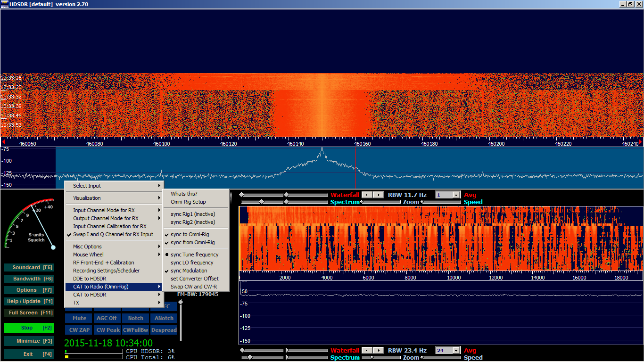The image size is (644, 362).
Task: Click Speed slider in RBW 23.4 Hz panel
Action: pyautogui.click(x=441, y=357)
